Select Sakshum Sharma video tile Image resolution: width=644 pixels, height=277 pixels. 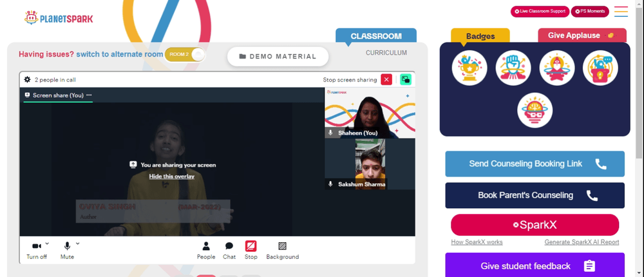(370, 164)
